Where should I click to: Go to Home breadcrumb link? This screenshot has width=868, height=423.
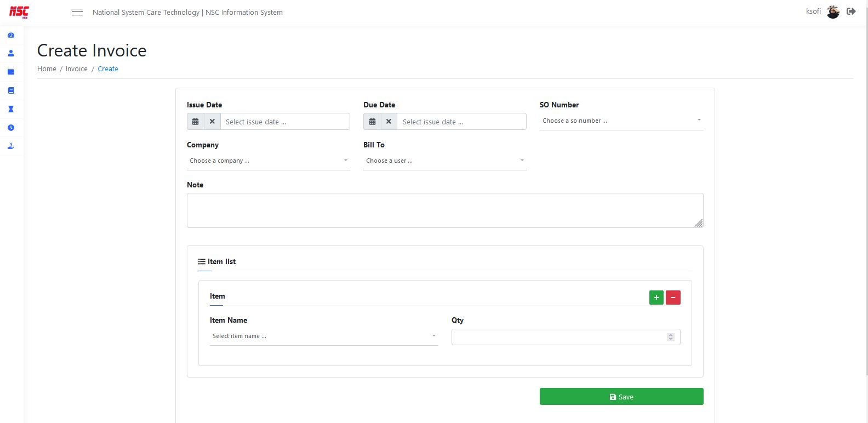tap(47, 69)
